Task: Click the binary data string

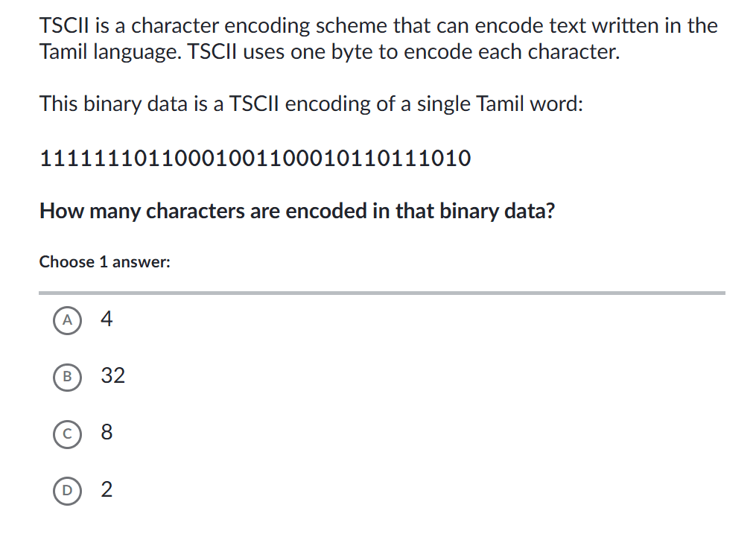Action: pos(255,159)
